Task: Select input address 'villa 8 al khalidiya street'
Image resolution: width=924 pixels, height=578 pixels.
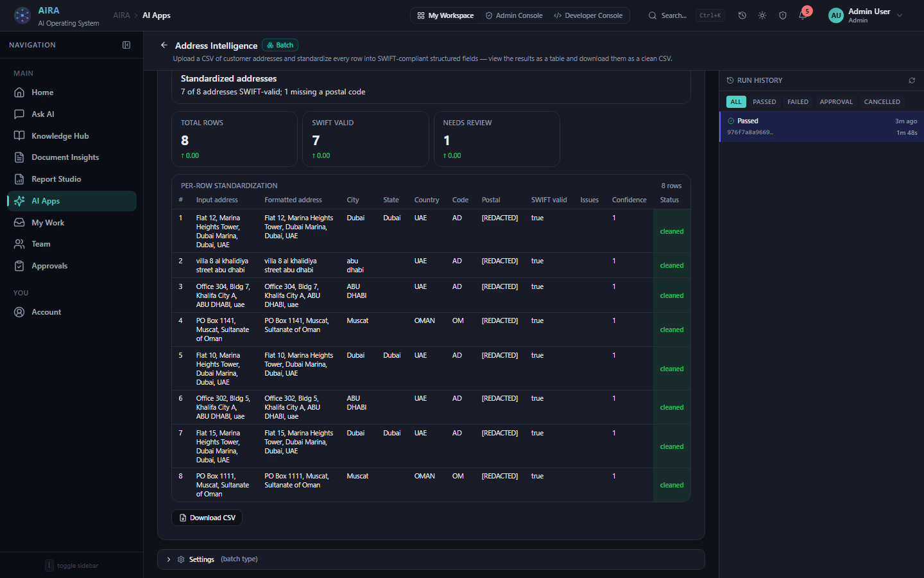Action: point(222,265)
